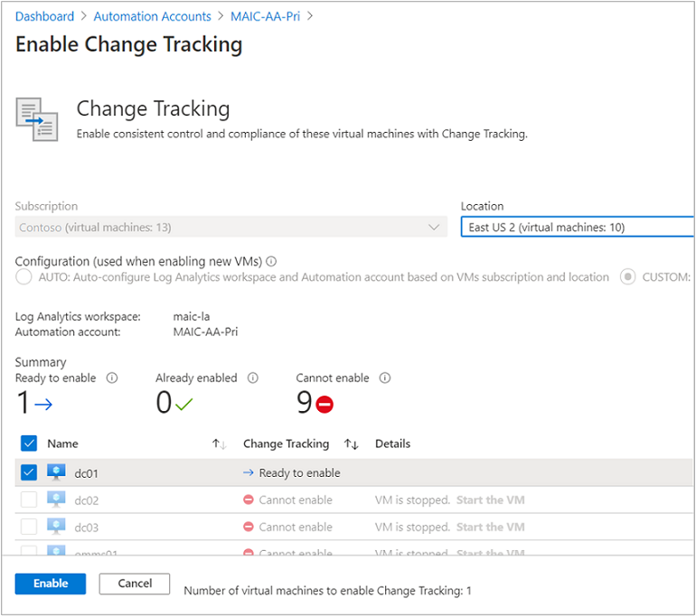Click 'VM is stopped.' text in dc03 row

click(412, 527)
